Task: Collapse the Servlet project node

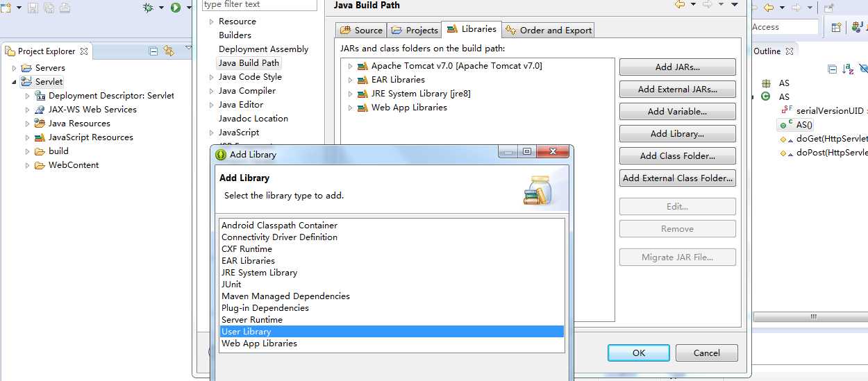Action: tap(14, 82)
